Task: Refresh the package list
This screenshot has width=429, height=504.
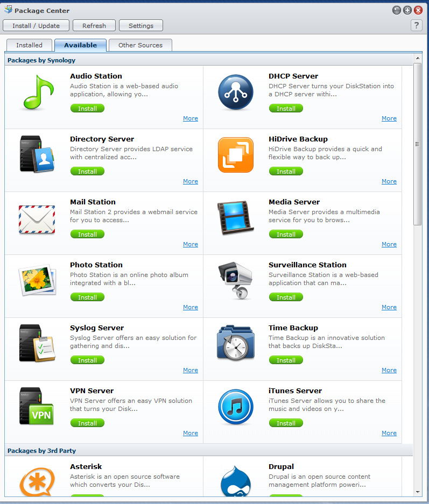Action: click(x=94, y=26)
